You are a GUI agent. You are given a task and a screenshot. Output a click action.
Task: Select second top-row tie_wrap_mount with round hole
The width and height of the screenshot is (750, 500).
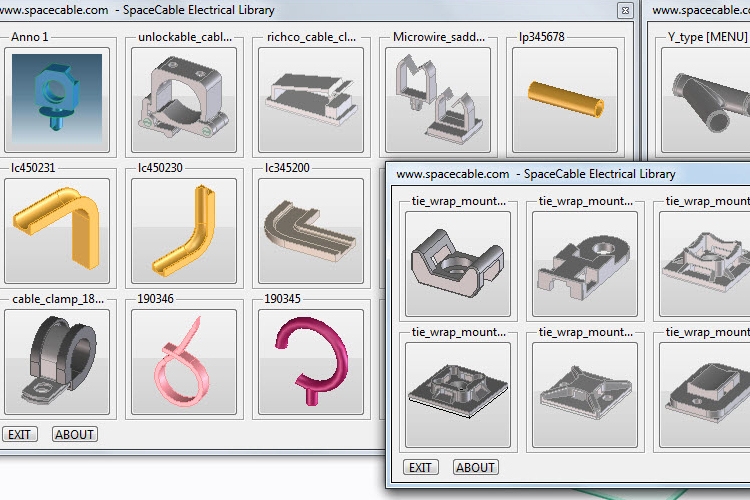[x=585, y=264]
